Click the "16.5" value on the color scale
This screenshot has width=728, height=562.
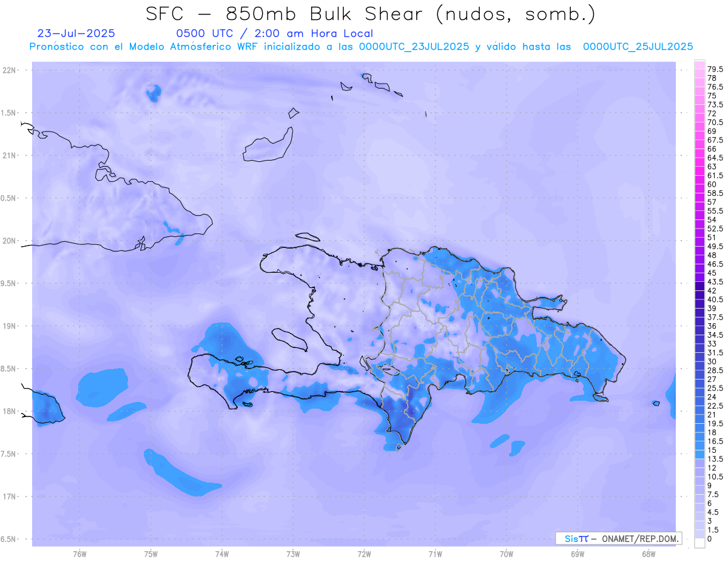click(716, 441)
